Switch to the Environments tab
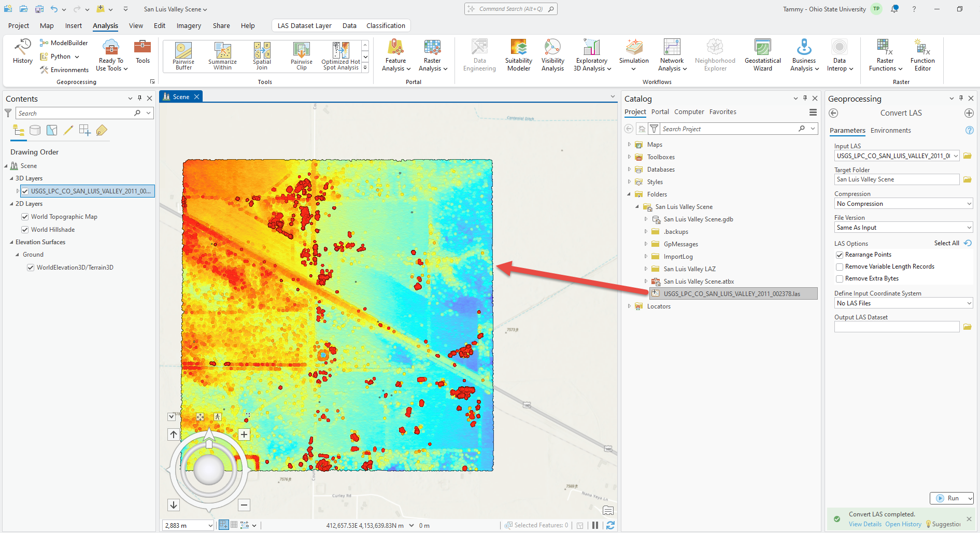The height and width of the screenshot is (533, 980). point(890,131)
